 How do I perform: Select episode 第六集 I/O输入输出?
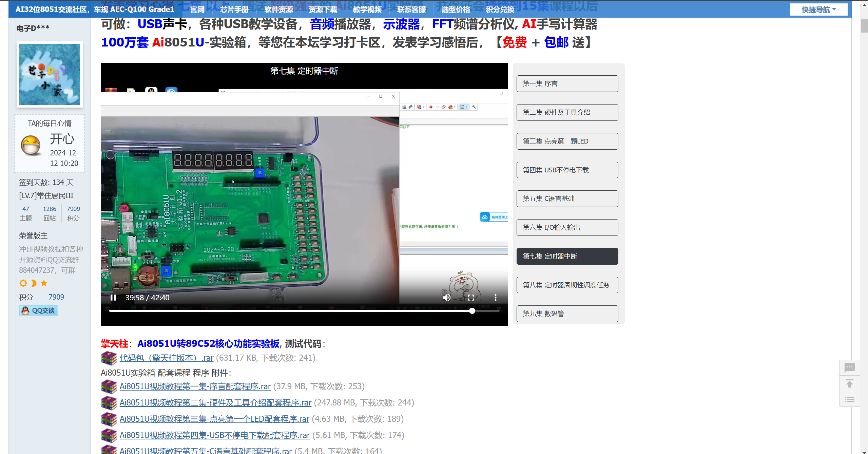click(567, 227)
